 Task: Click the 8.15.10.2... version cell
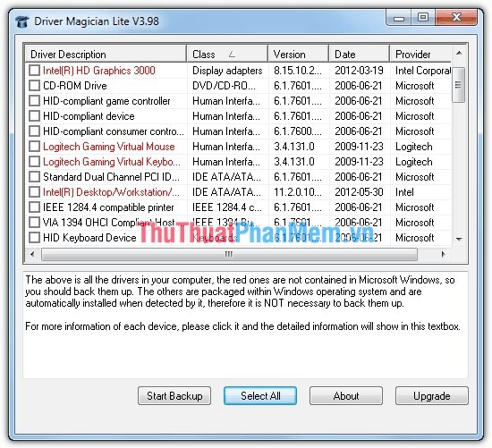coord(298,71)
